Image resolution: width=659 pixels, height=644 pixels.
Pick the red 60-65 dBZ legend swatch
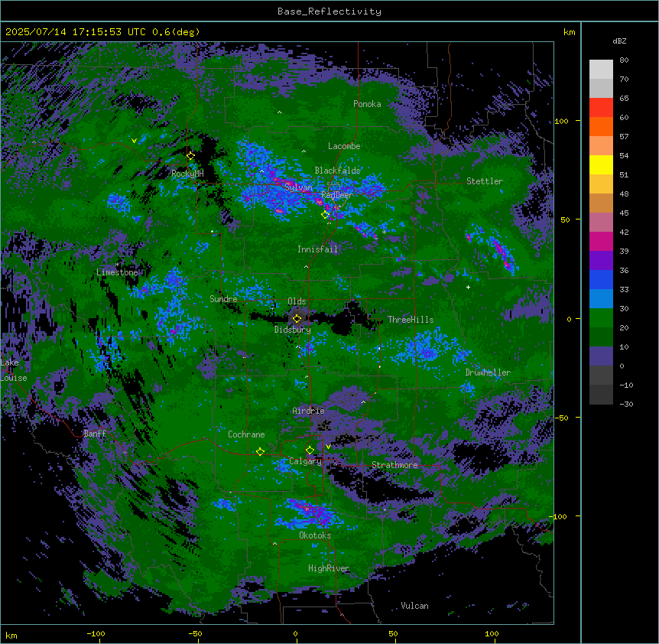click(601, 108)
